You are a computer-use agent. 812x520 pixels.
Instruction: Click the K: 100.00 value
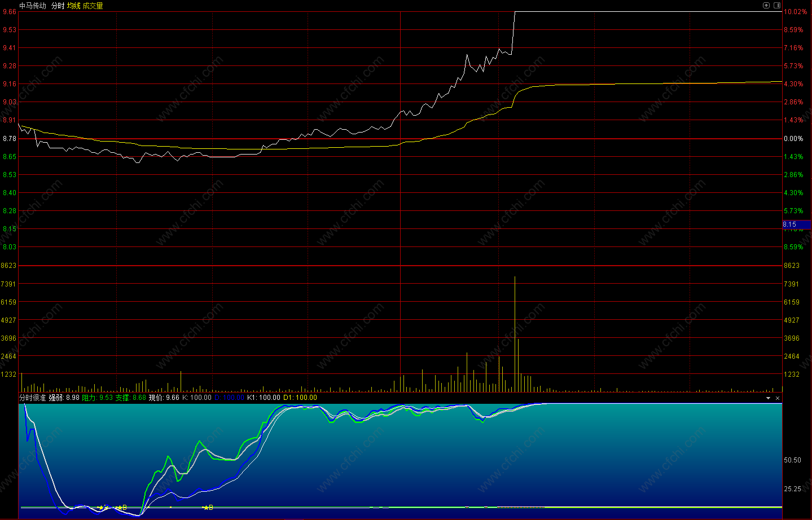[x=197, y=398]
